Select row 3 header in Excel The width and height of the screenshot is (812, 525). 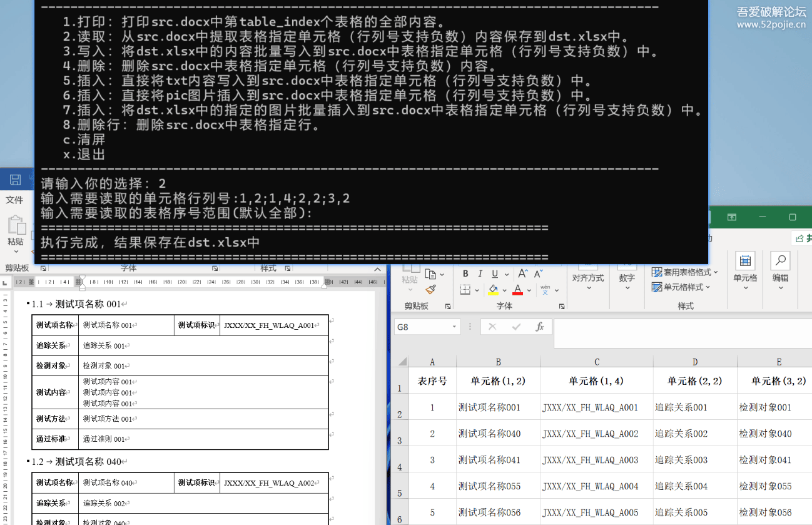point(400,433)
